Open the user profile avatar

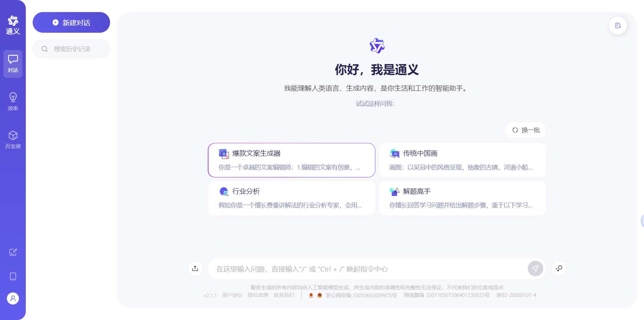[x=13, y=298]
